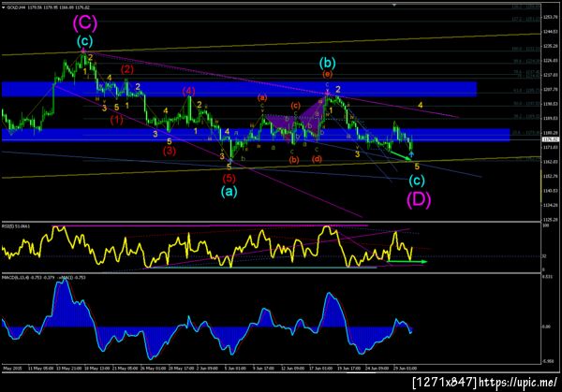Click the RSI indicator label
This screenshot has width=562, height=392.
pos(16,226)
